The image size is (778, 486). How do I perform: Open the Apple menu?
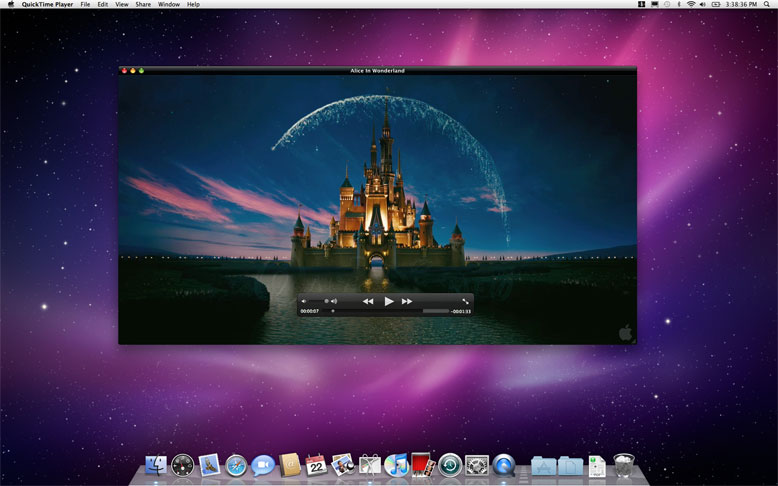tap(10, 4)
